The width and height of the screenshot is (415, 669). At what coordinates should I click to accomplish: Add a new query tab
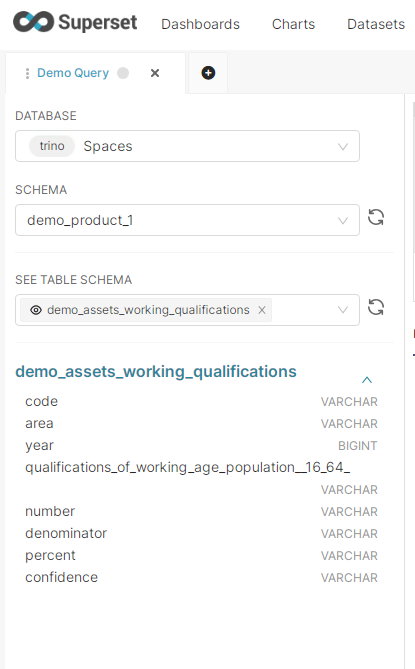coord(208,73)
